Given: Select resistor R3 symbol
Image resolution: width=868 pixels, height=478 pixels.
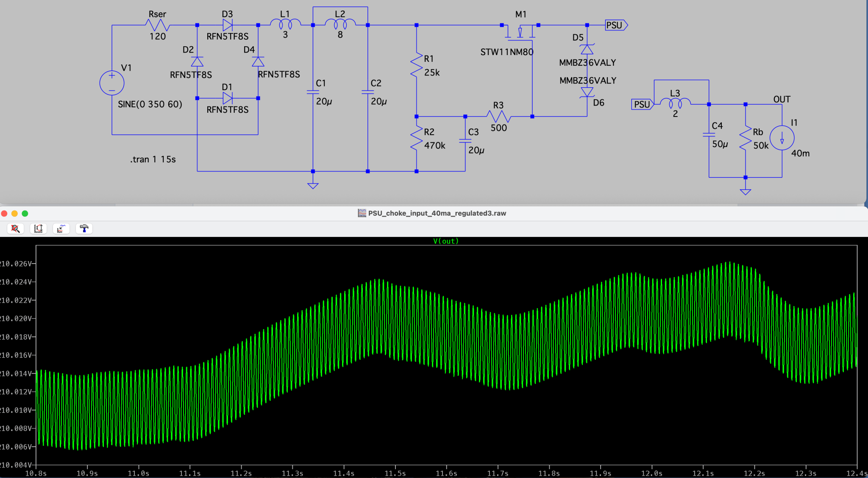Looking at the screenshot, I should pos(498,116).
